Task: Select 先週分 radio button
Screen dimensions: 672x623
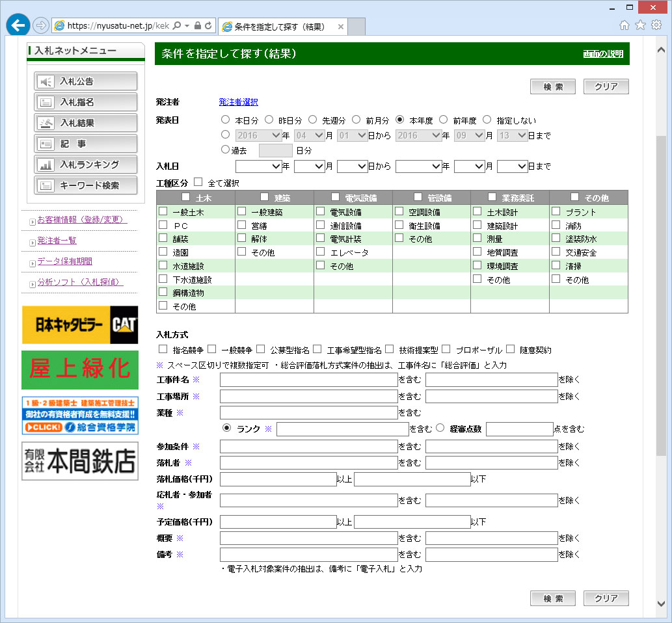Action: click(313, 120)
